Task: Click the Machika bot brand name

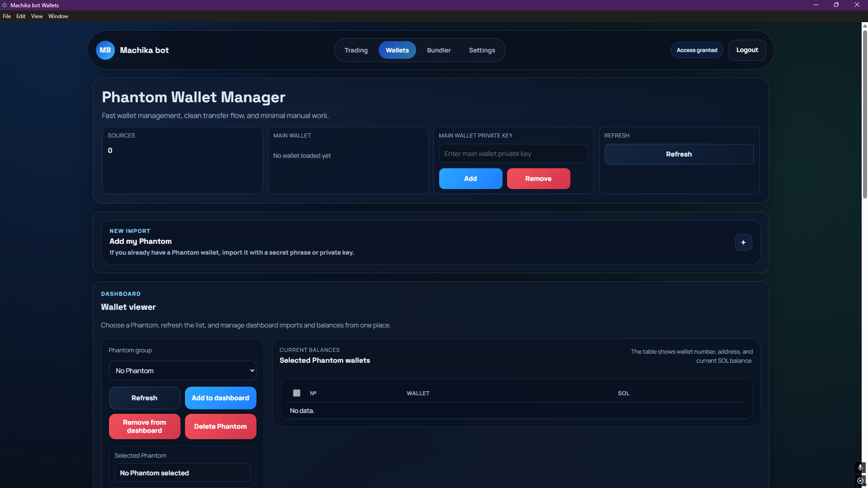Action: 144,50
